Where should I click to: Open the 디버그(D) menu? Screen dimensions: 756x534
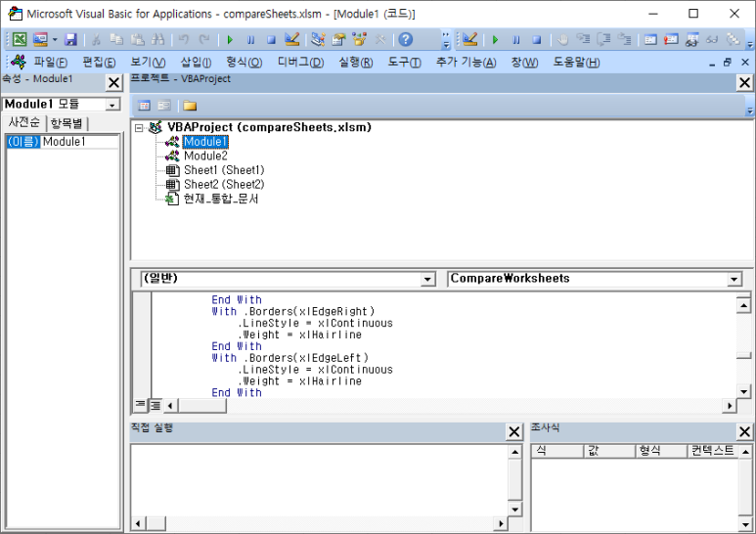pos(300,63)
